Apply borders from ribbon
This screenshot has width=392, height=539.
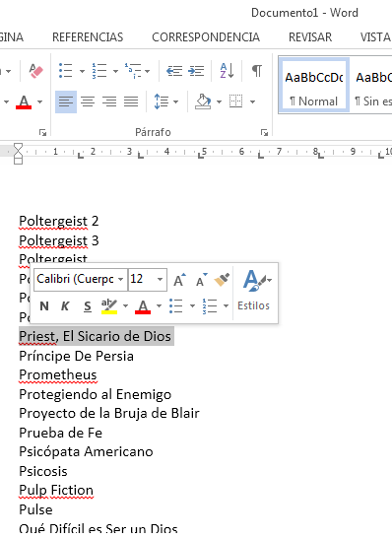click(x=236, y=101)
